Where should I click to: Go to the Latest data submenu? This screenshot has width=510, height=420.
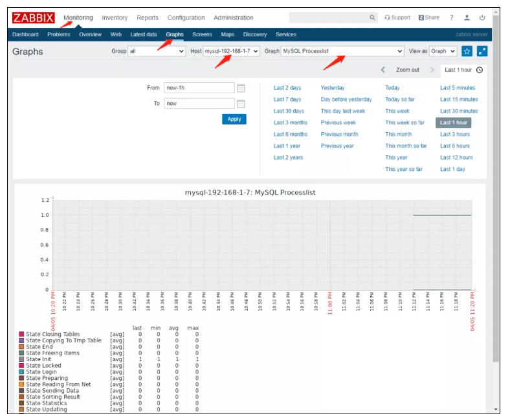click(x=144, y=34)
